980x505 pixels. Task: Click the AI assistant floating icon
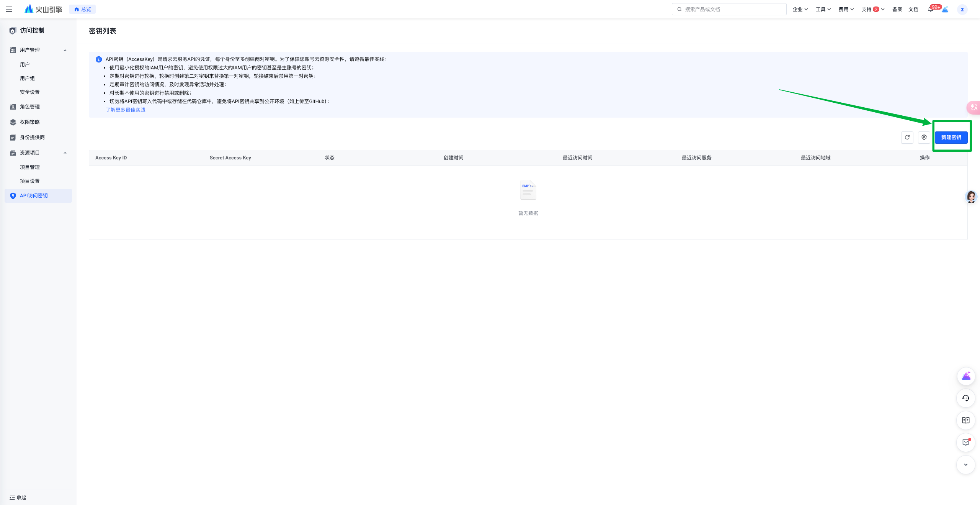pyautogui.click(x=965, y=376)
